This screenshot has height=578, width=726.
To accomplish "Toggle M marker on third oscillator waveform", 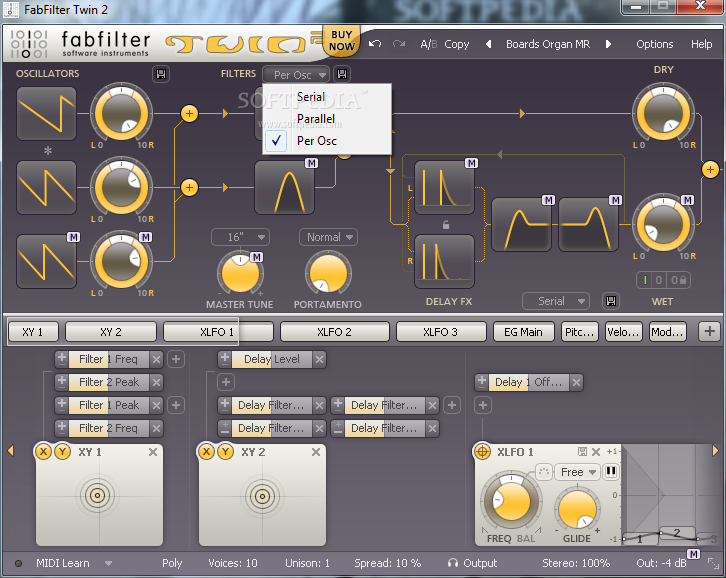I will [73, 237].
